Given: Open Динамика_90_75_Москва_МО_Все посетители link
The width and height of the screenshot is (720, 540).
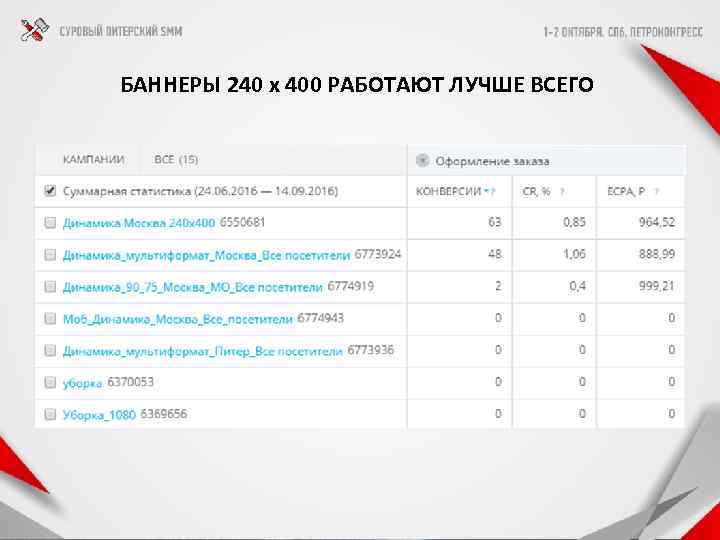Looking at the screenshot, I should pos(192,287).
